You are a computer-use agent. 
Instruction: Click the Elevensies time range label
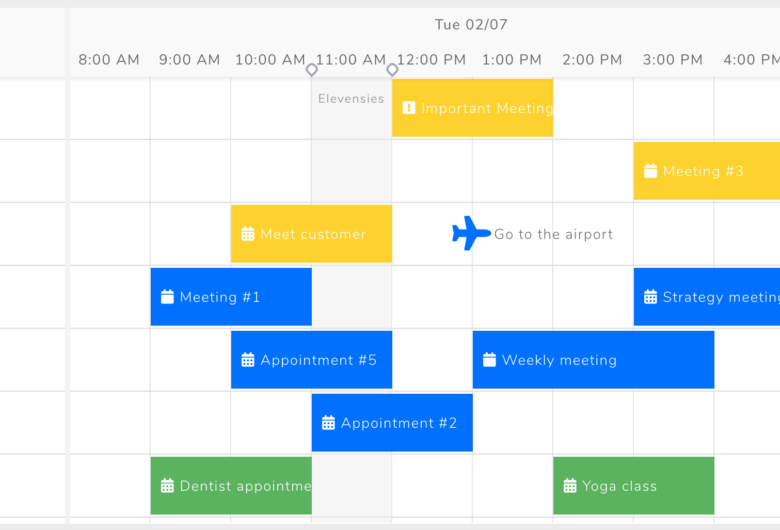pyautogui.click(x=351, y=99)
